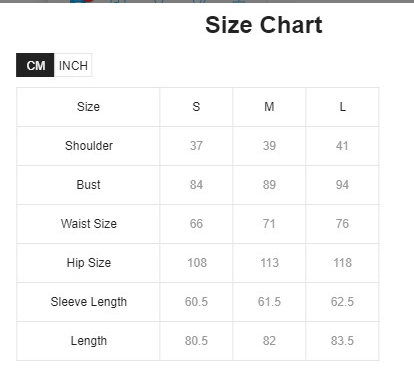Select the S column header
Viewport: 414px width, 368px height.
196,107
